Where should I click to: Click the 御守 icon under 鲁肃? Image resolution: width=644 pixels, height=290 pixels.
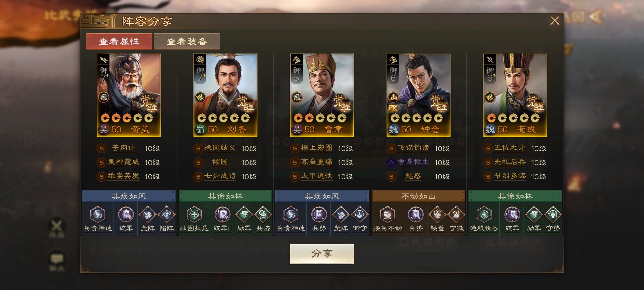pos(360,215)
